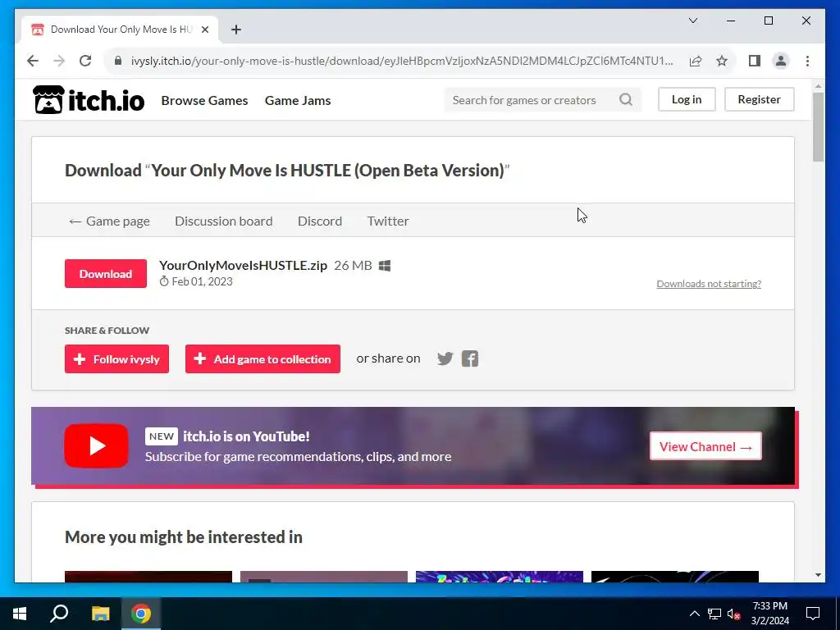Click the Feb 01, 2023 date text
840x630 pixels.
[202, 282]
